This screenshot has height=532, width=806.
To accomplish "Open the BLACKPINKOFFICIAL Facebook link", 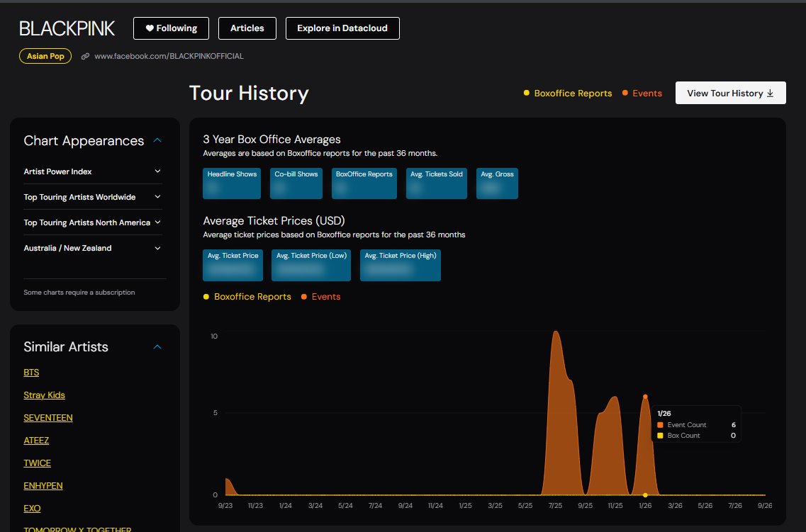I will pyautogui.click(x=169, y=56).
